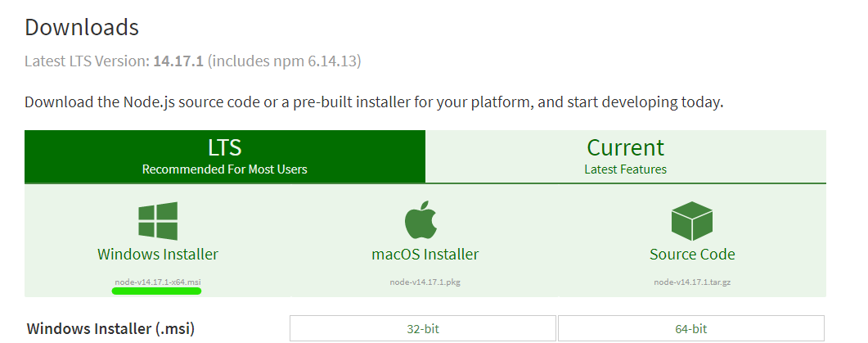Click the "Recommended For Most Users" subtitle
868x343 pixels.
click(225, 169)
